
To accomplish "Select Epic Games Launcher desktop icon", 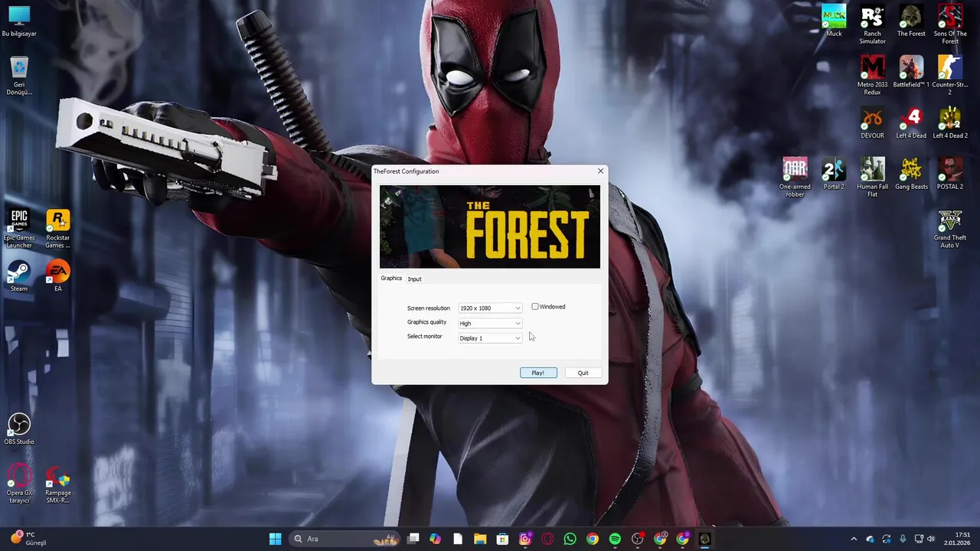I will pos(19,229).
